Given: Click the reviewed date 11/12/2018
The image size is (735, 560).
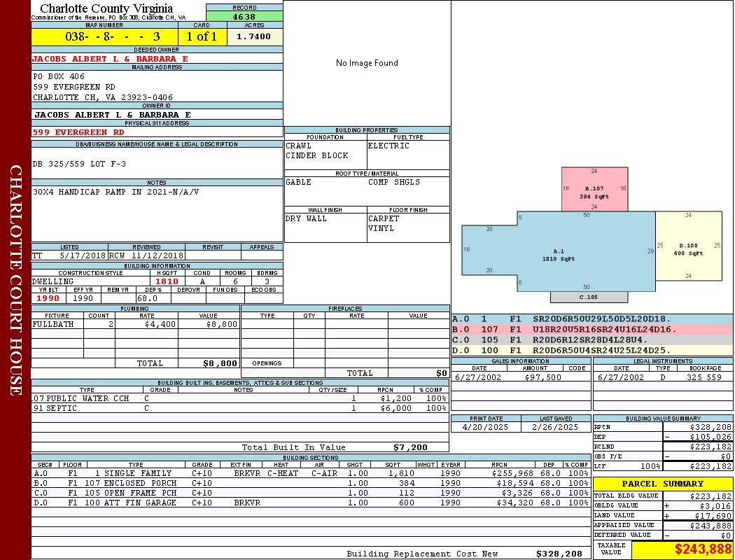Looking at the screenshot, I should [x=157, y=256].
